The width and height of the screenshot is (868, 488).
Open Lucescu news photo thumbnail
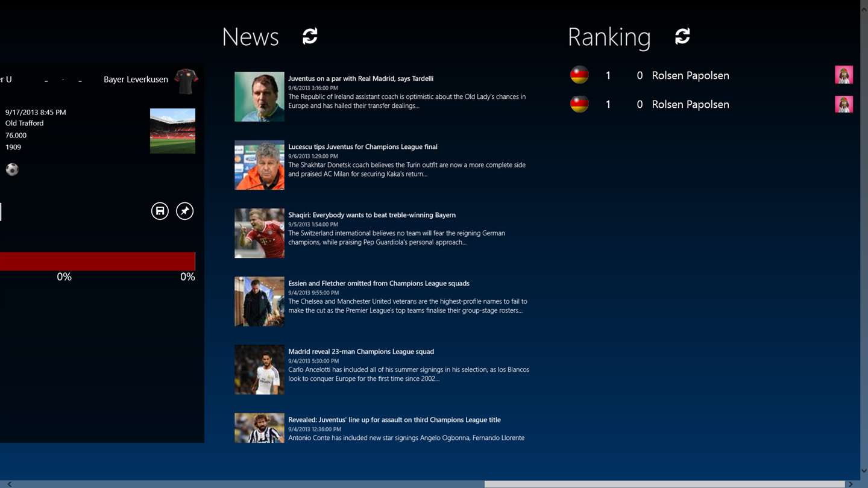259,165
